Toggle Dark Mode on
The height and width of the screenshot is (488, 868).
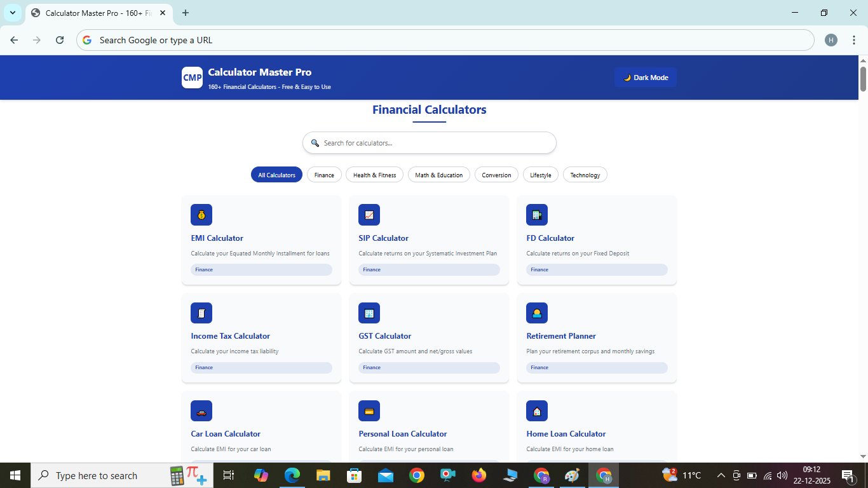click(x=646, y=78)
